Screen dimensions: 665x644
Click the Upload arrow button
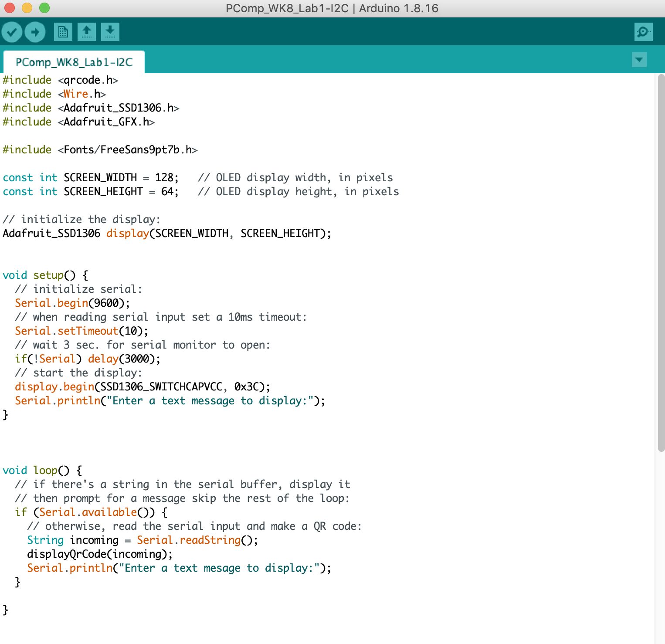point(35,32)
